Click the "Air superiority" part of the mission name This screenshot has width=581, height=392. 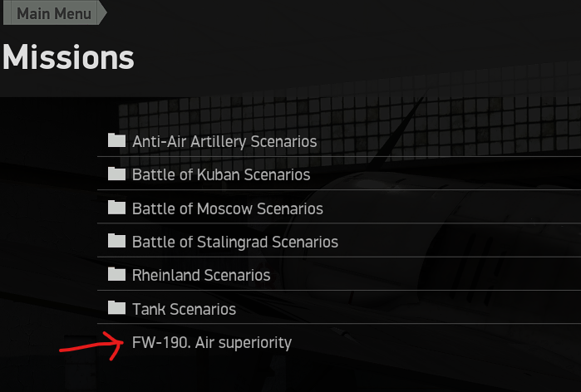[243, 342]
